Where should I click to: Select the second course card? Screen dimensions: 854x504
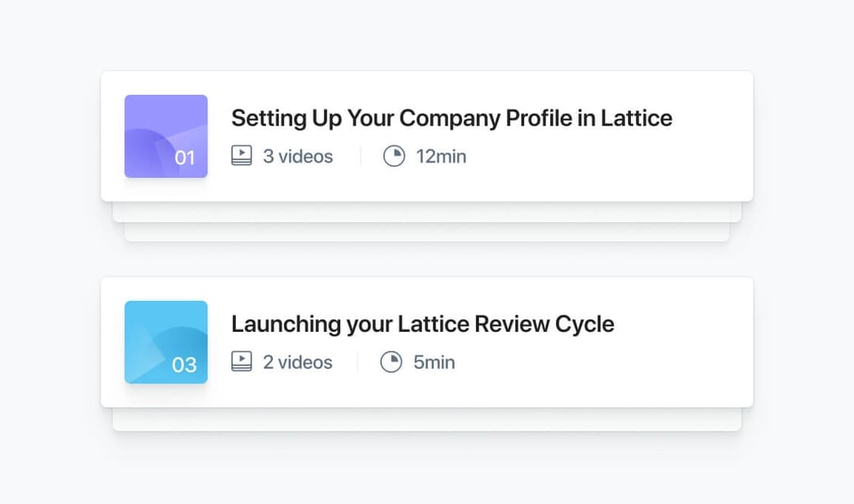427,341
